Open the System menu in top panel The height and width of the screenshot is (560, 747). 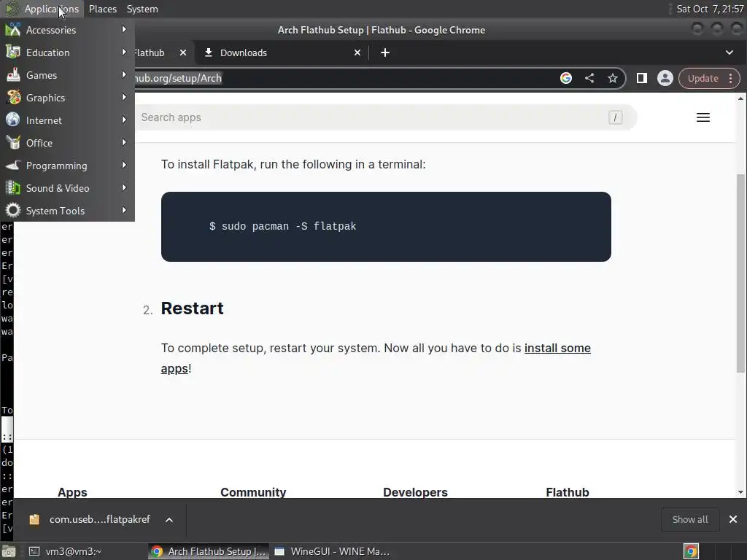pyautogui.click(x=142, y=9)
